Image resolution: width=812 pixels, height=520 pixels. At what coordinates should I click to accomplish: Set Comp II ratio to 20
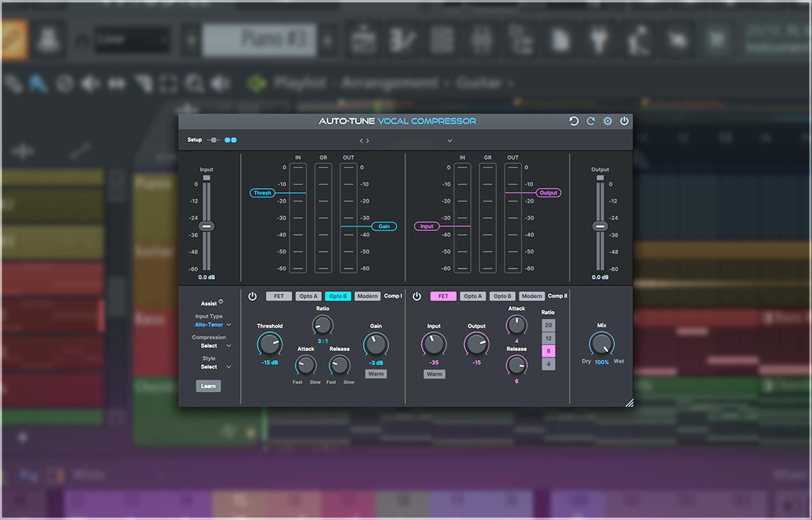click(x=549, y=325)
